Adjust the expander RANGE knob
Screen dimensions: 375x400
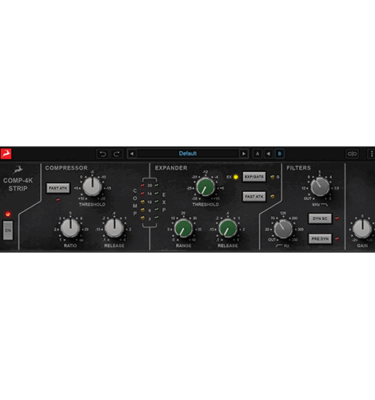(183, 228)
